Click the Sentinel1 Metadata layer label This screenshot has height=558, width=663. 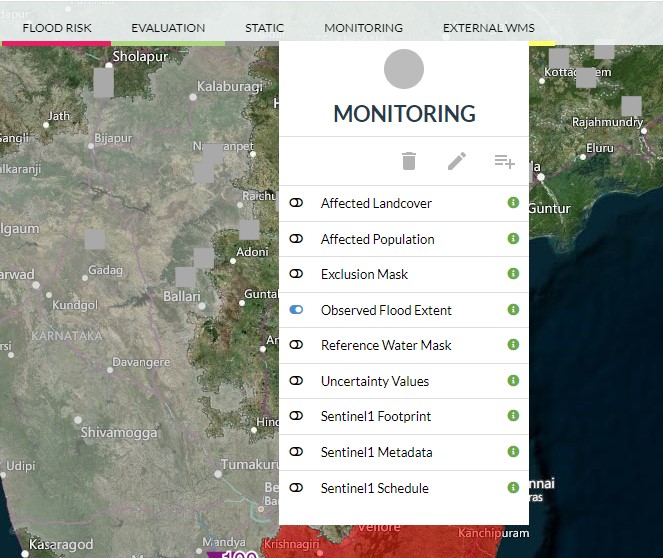coord(376,452)
